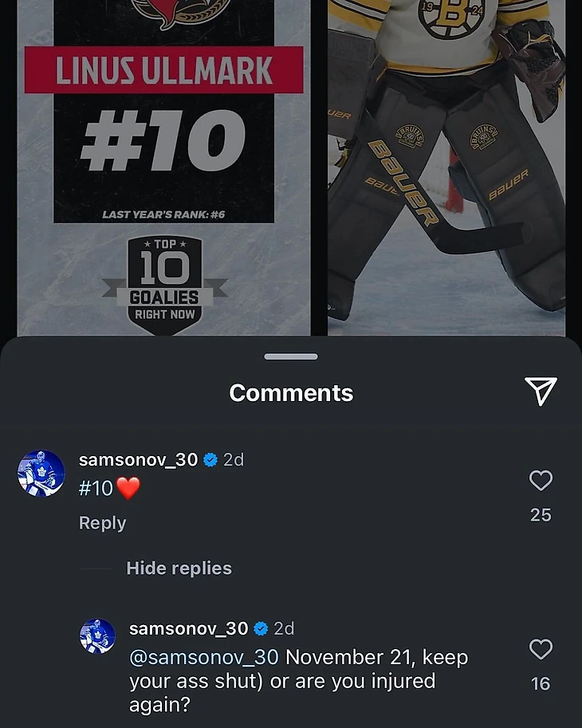Open samsonov_30 avatar on the reply

(97, 636)
